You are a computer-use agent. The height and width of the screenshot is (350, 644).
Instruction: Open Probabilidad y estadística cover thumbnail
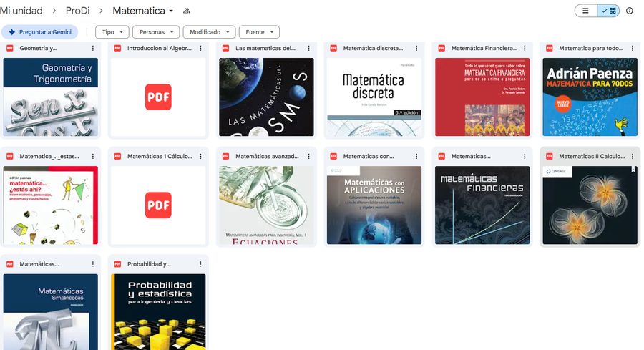[158, 312]
